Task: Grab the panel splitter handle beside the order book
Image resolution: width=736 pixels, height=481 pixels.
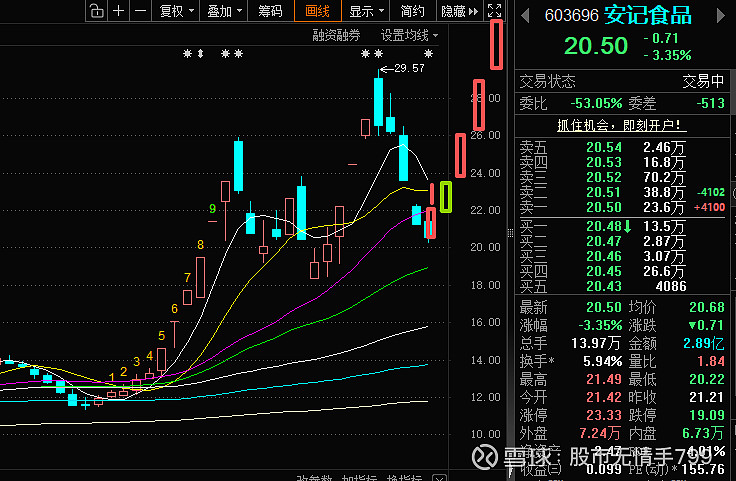Action: 510,233
